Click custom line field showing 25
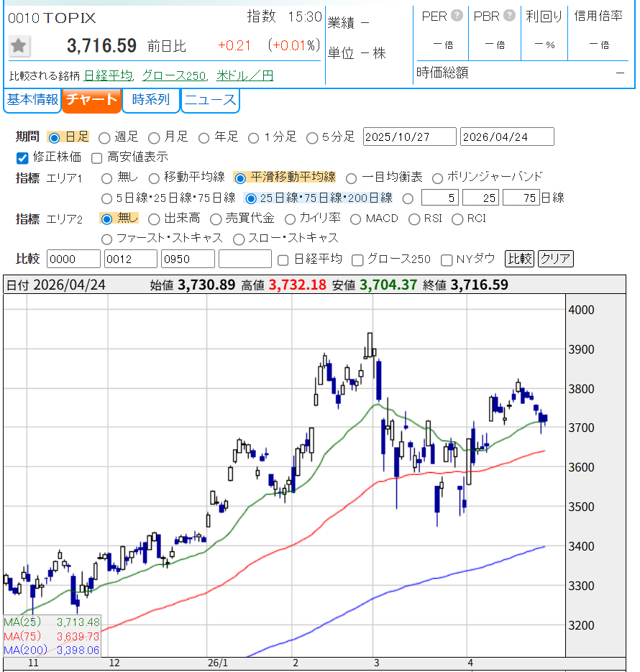640x672 pixels. coord(481,198)
